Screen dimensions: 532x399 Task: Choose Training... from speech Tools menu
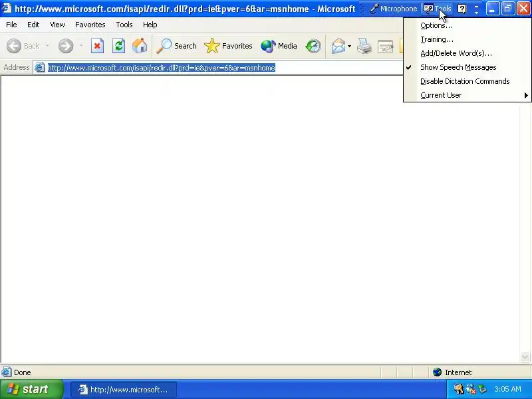point(467,39)
